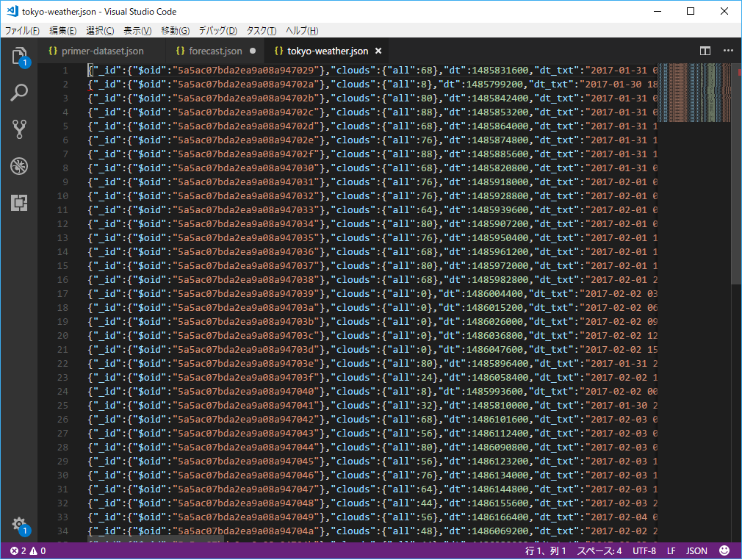Open the Manage gear icon
The height and width of the screenshot is (560, 742).
[x=19, y=525]
